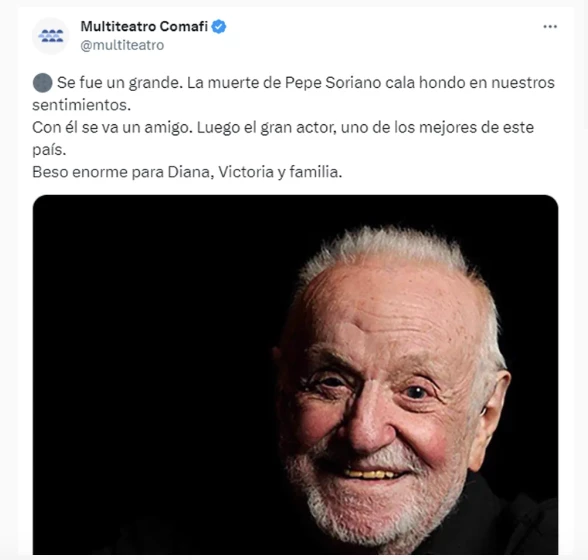The height and width of the screenshot is (560, 588).
Task: Click the name "Pepe Soriano" in the tweet
Action: [x=333, y=83]
